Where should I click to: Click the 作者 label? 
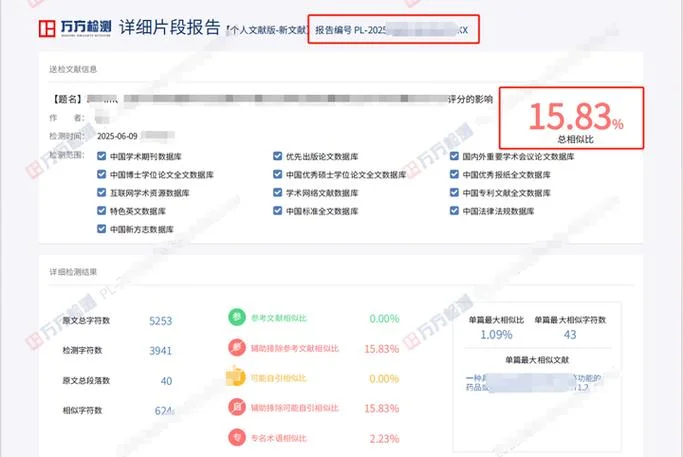67,118
